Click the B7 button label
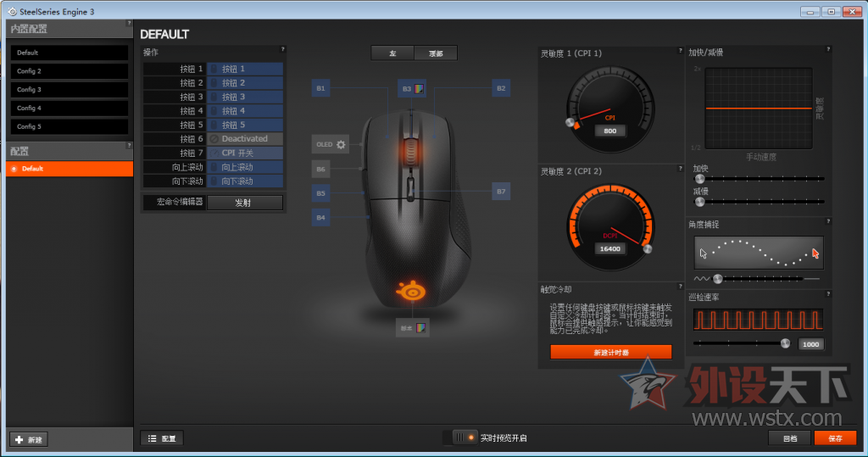 [501, 192]
